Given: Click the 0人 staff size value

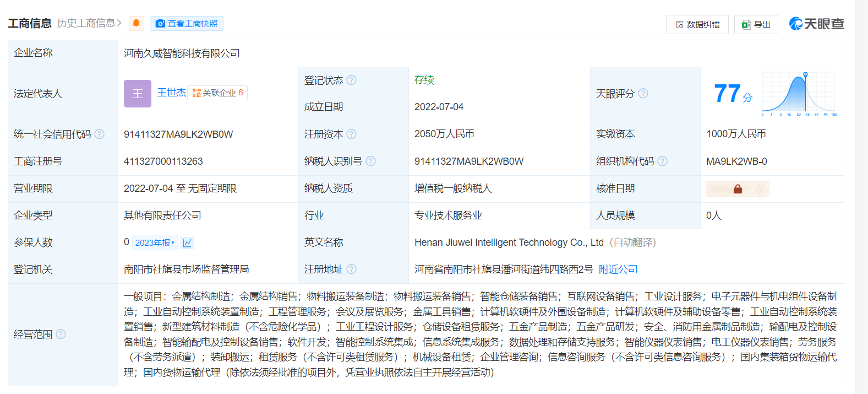Looking at the screenshot, I should point(714,215).
